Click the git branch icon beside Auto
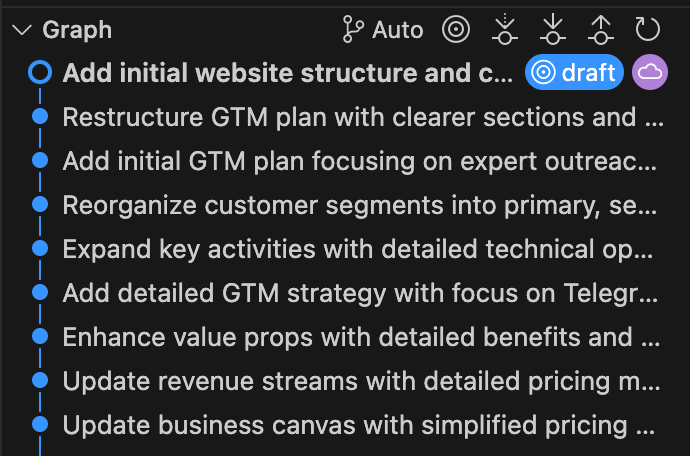Screen dimensions: 690x456 [x=353, y=29]
